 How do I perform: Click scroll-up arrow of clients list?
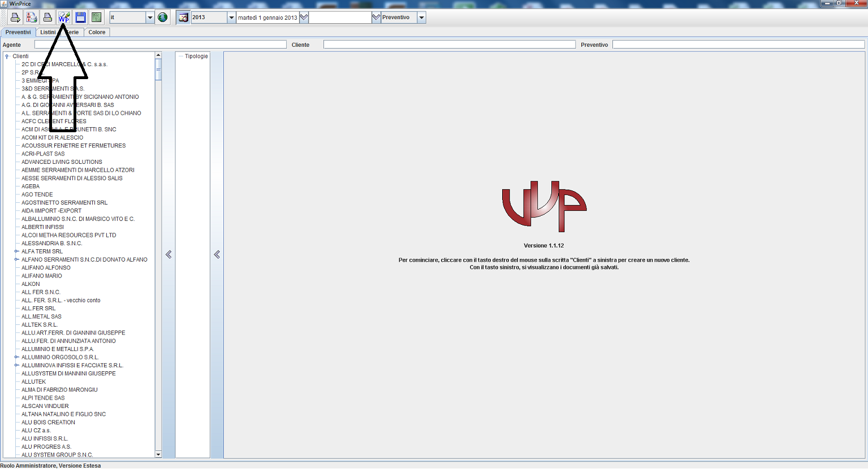[158, 55]
